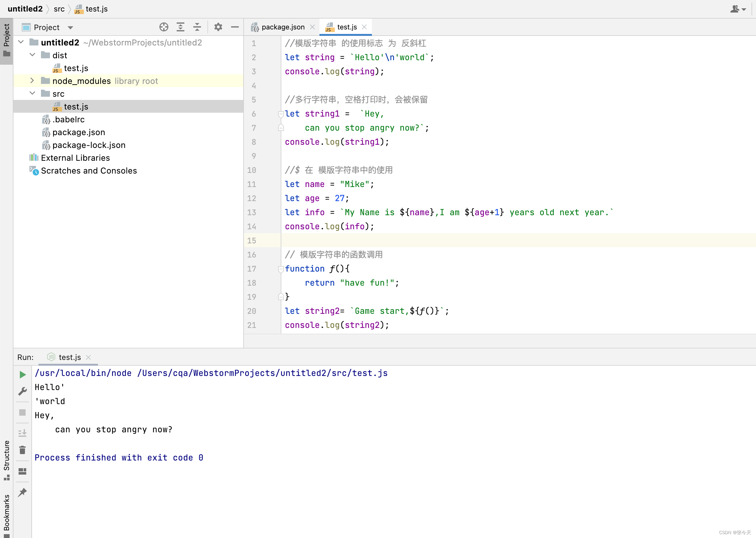Viewport: 756px width, 538px height.
Task: Click fold end marker at line 7
Action: click(281, 127)
